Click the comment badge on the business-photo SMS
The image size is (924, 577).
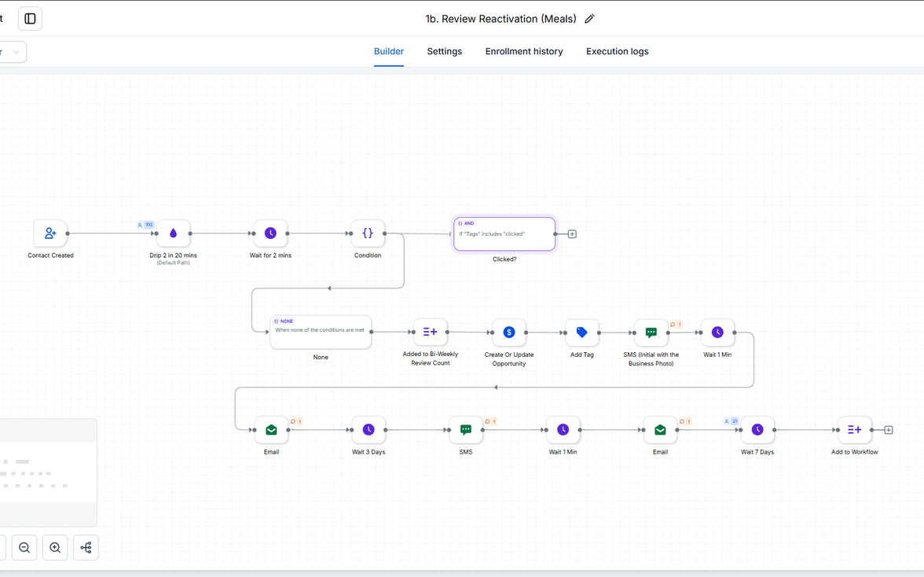pos(676,324)
